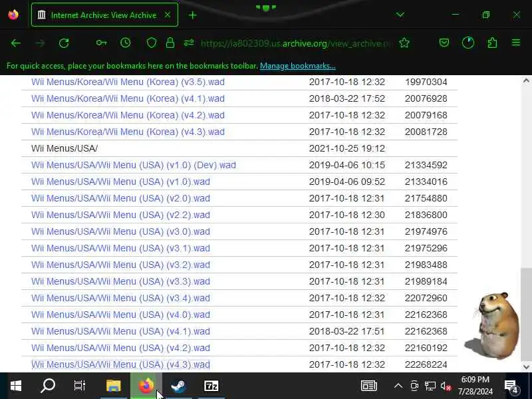Click the tracking protection shield icon
The width and height of the screenshot is (532, 399).
point(152,43)
